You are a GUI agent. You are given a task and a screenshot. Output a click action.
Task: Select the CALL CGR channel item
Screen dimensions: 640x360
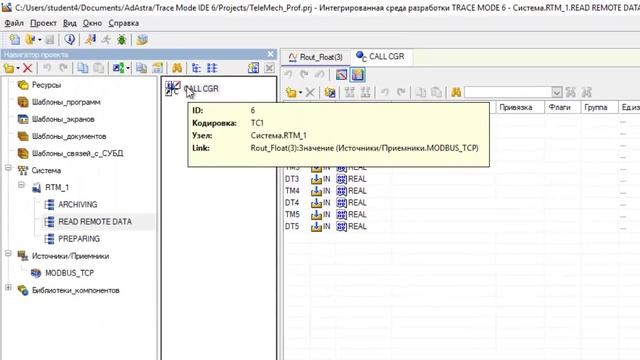click(x=201, y=89)
